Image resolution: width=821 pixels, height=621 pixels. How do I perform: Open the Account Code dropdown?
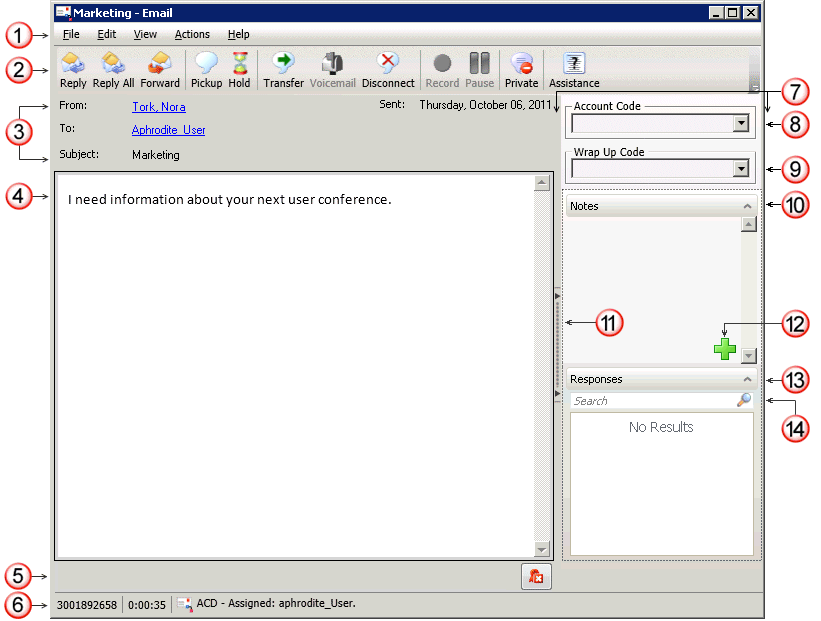point(741,123)
